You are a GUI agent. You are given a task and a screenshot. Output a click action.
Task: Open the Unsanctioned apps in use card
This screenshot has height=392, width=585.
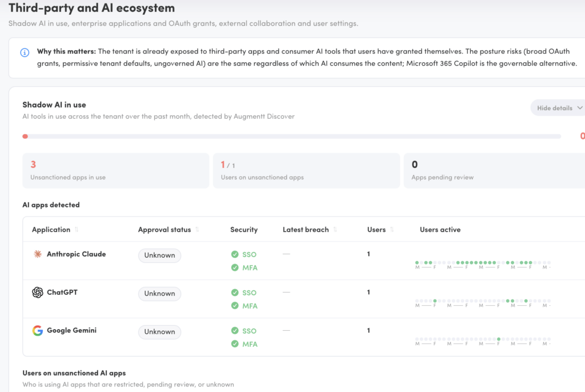coord(115,171)
